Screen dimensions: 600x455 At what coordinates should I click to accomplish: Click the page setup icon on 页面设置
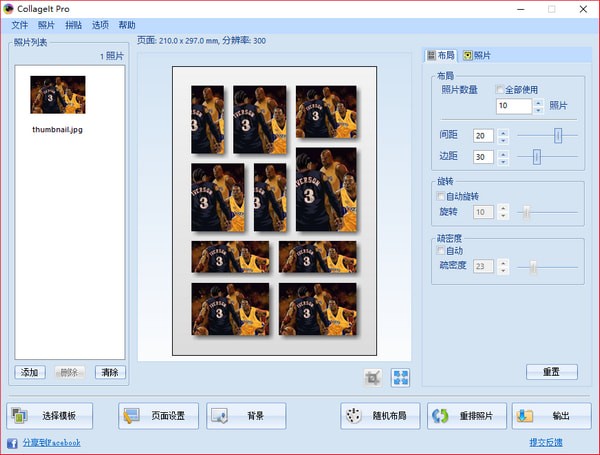point(131,416)
